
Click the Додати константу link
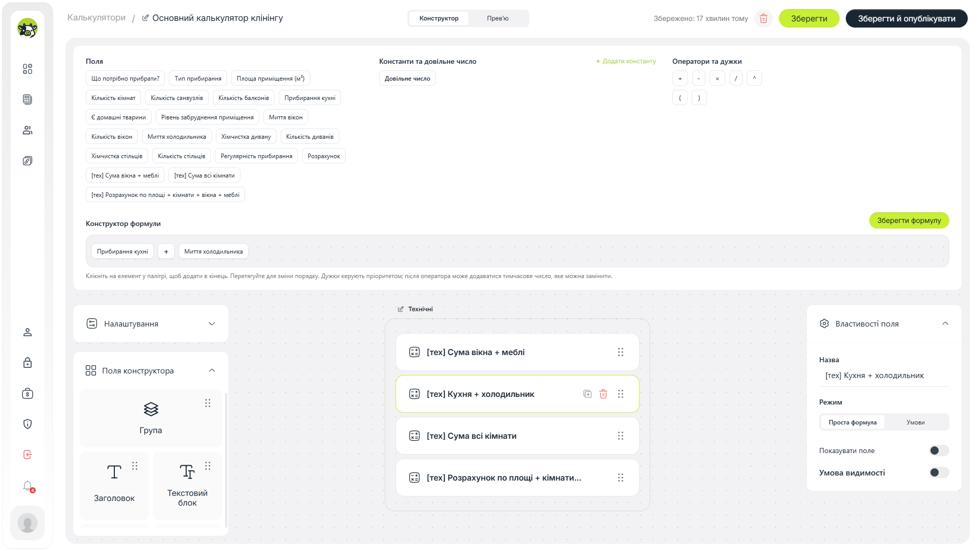(626, 61)
